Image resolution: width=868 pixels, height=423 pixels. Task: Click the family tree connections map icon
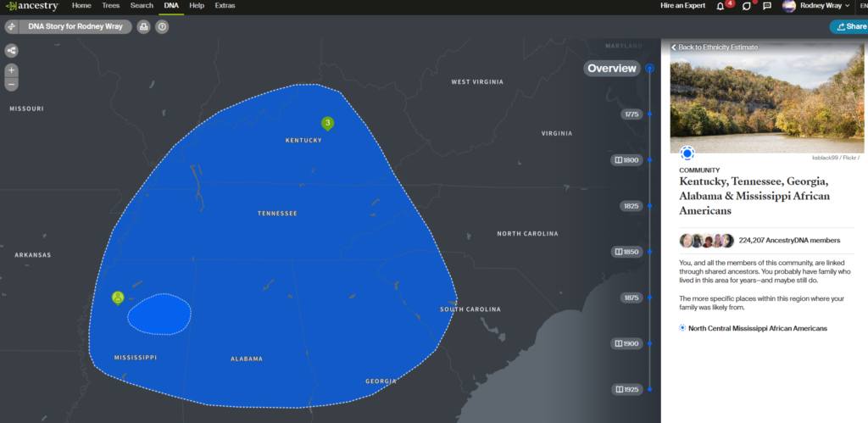12,50
